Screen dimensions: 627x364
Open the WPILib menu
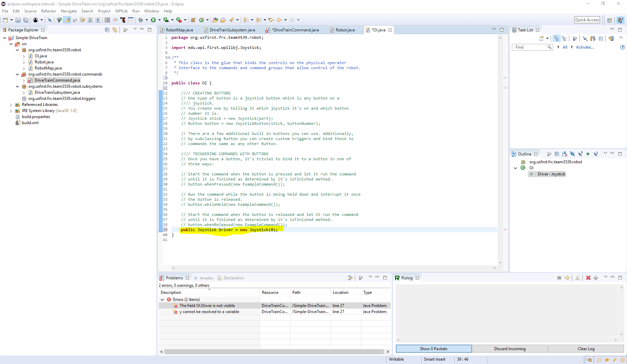coord(121,11)
